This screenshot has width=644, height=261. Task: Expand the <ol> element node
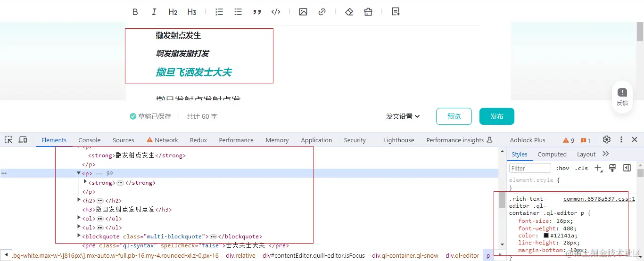pyautogui.click(x=79, y=218)
